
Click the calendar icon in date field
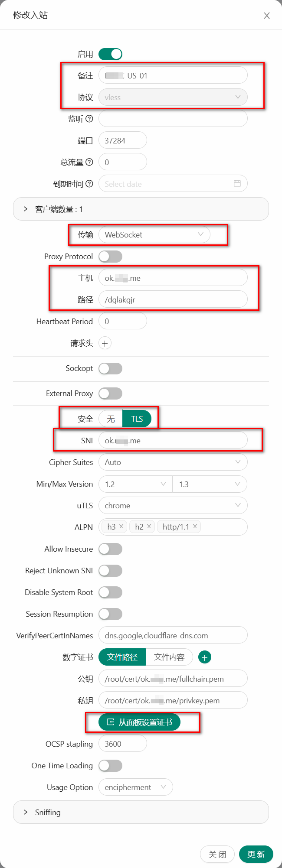[237, 183]
